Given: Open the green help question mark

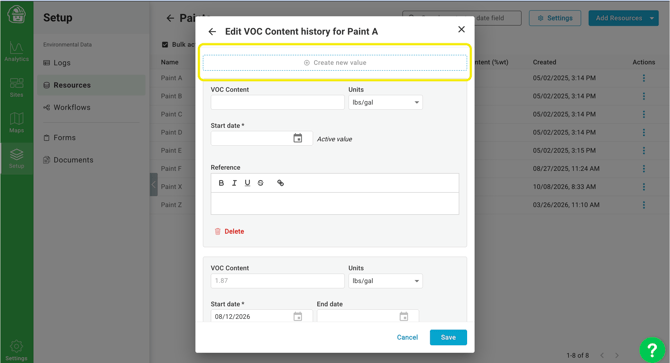Looking at the screenshot, I should coord(652,350).
